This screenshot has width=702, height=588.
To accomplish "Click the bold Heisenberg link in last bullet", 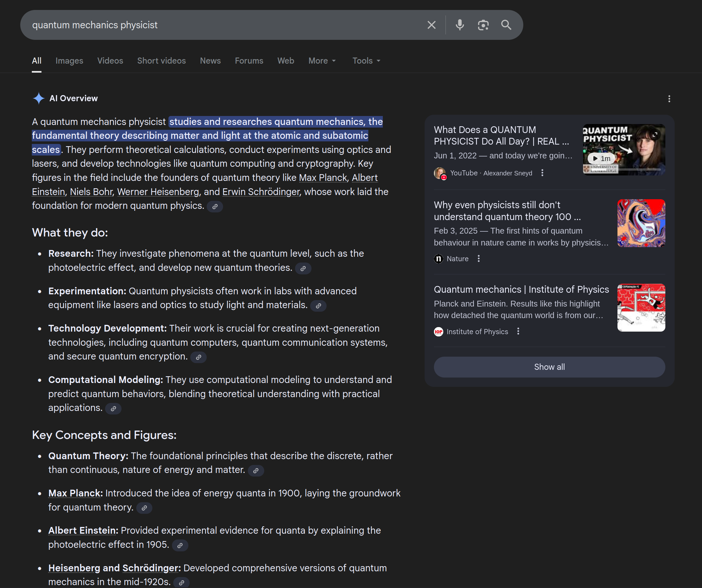I will 74,568.
